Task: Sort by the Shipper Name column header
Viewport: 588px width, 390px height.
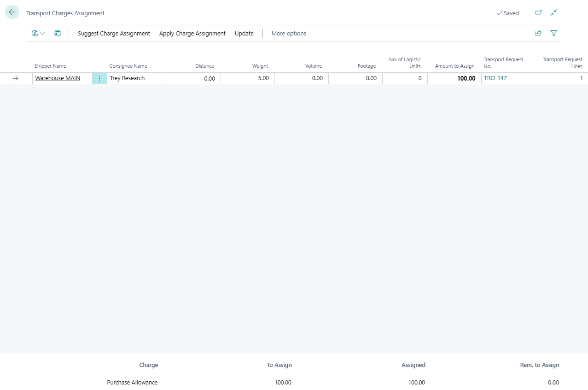Action: 50,66
